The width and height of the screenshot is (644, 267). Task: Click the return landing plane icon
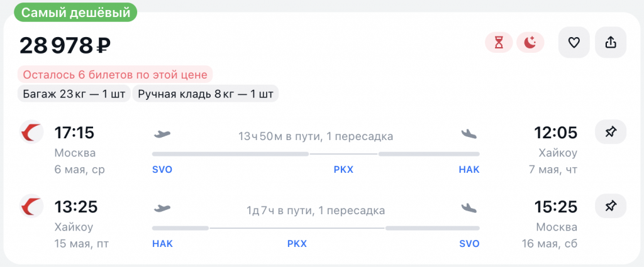469,207
